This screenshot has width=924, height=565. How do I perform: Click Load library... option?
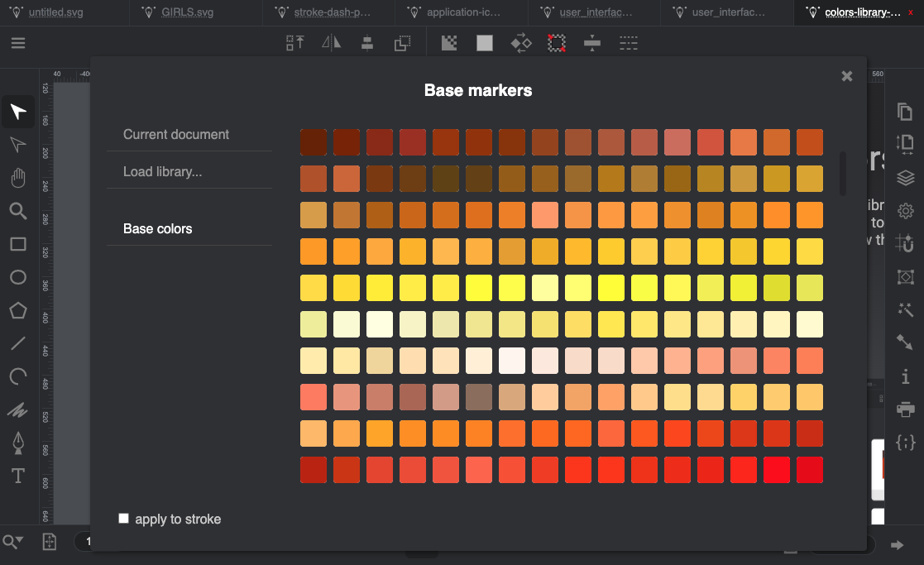click(163, 171)
